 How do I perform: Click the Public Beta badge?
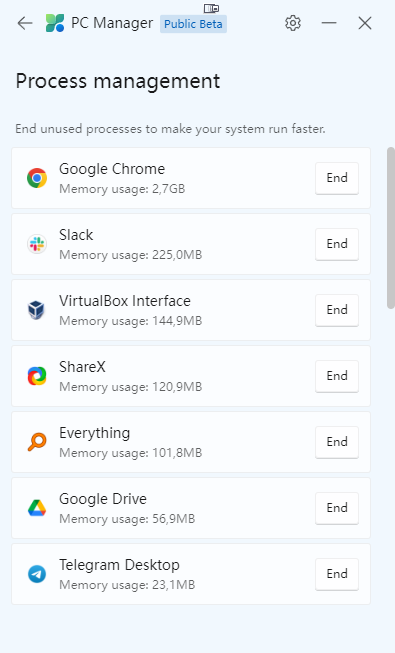[193, 24]
